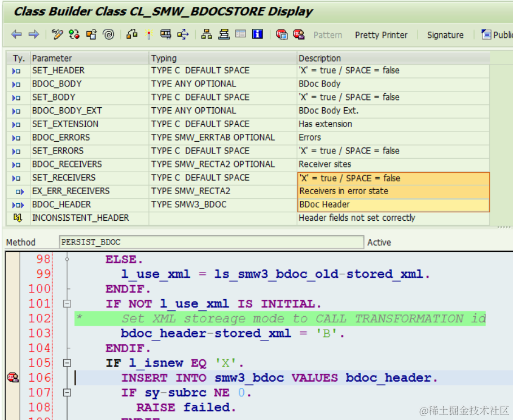Click code line bdoc_header-stored_xml = 'B'
513x420 pixels.
233,334
